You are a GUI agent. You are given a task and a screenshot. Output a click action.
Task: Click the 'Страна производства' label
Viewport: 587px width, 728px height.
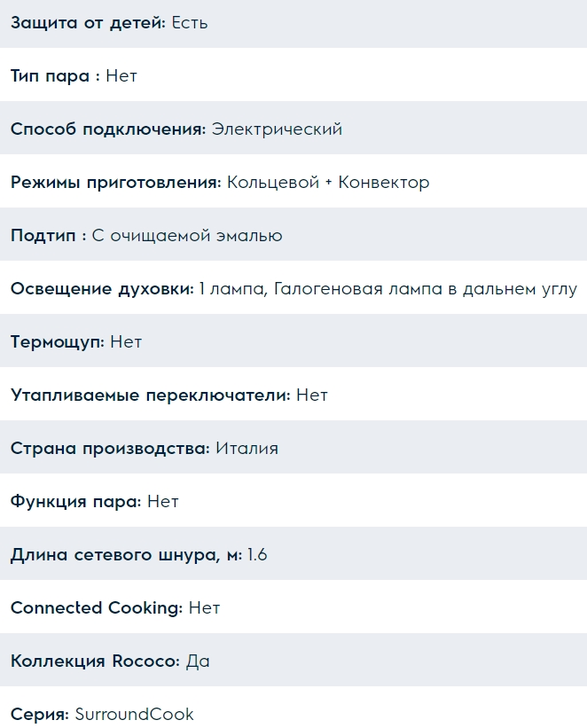click(110, 449)
